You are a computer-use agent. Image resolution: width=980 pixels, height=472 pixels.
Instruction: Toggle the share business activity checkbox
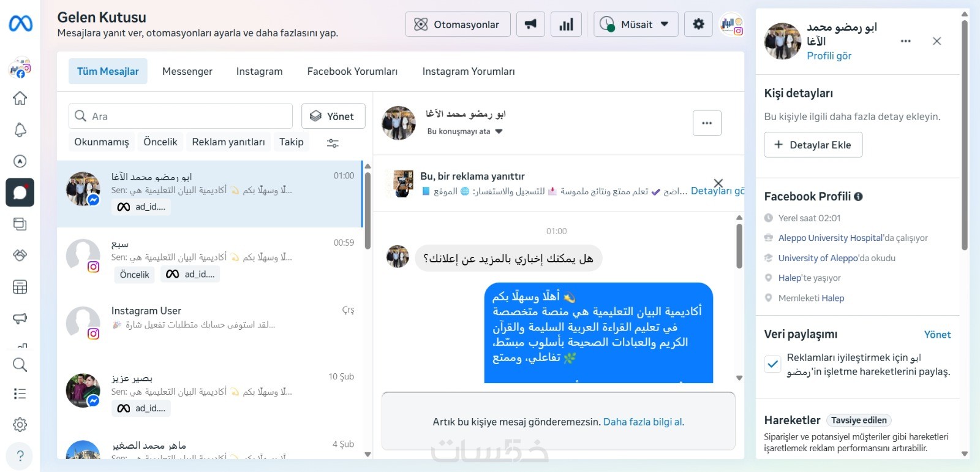click(x=773, y=364)
